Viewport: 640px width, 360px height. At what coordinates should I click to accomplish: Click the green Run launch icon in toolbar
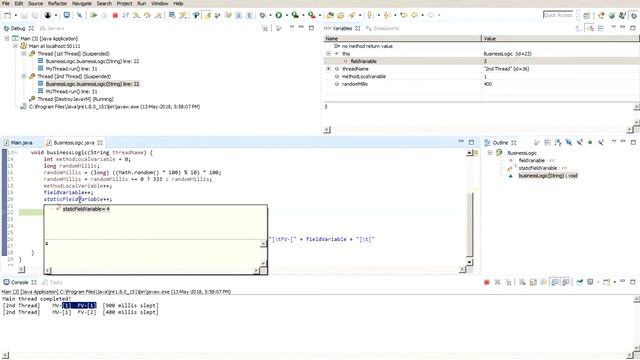279,15
